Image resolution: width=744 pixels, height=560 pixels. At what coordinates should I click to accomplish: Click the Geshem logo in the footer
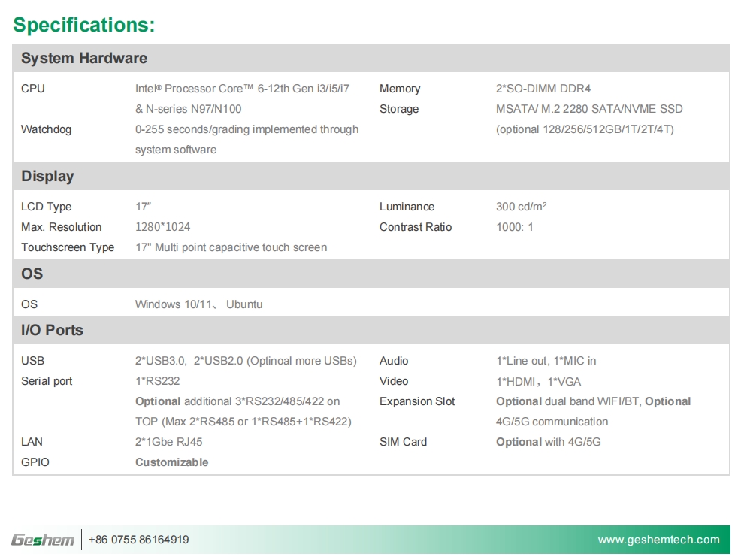pyautogui.click(x=43, y=540)
